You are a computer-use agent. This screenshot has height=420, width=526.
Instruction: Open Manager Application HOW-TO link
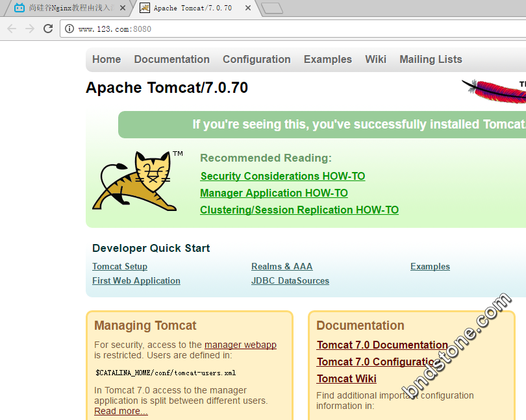pyautogui.click(x=274, y=193)
